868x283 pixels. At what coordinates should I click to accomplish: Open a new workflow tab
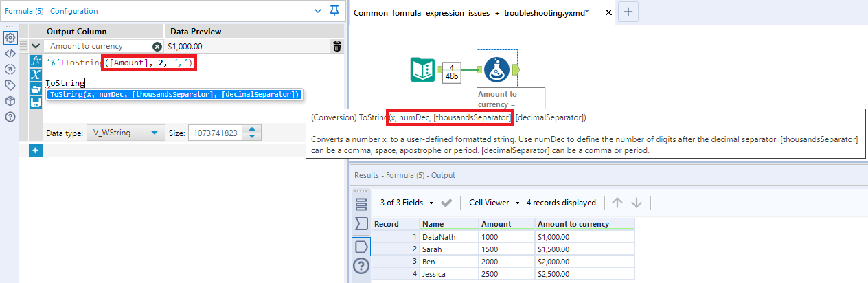629,12
